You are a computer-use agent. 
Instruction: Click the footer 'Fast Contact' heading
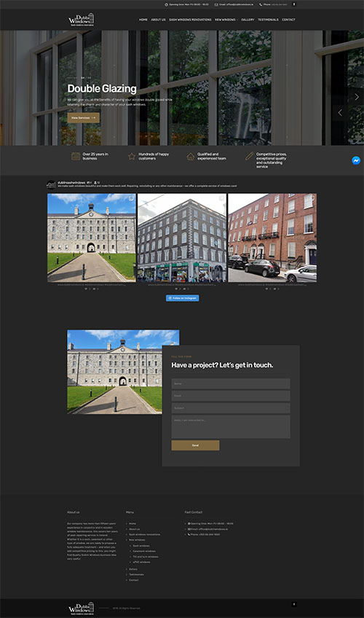coord(194,512)
